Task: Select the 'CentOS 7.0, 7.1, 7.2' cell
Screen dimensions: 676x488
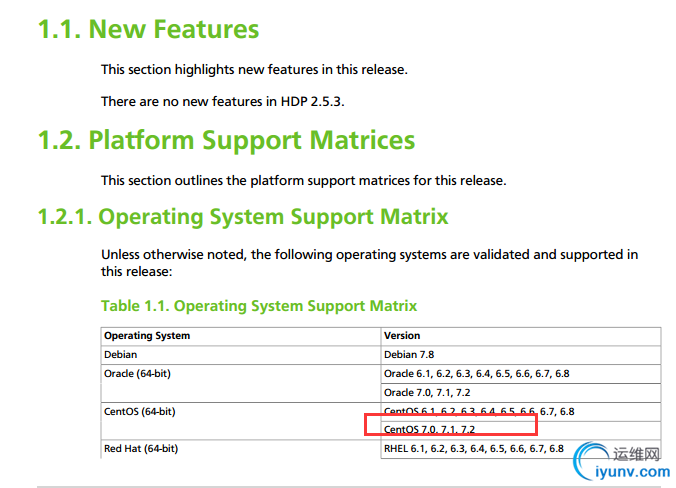Action: point(521,430)
